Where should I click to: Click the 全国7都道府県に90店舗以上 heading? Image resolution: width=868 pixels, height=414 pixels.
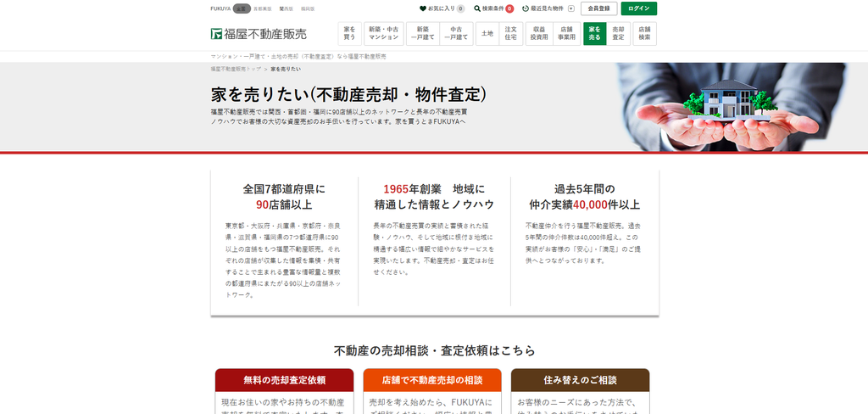click(x=285, y=197)
